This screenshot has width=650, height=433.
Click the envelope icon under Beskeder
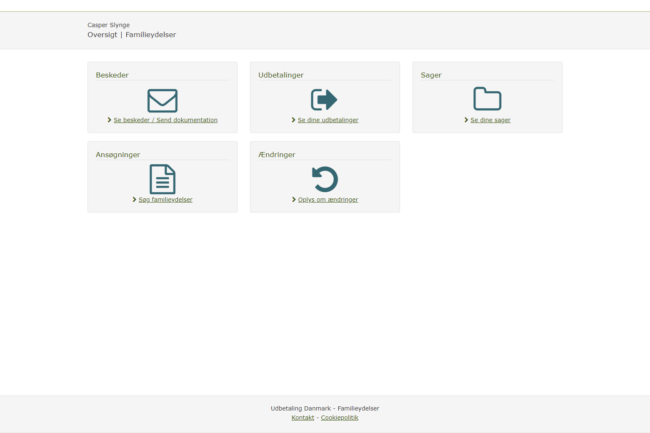[x=162, y=100]
